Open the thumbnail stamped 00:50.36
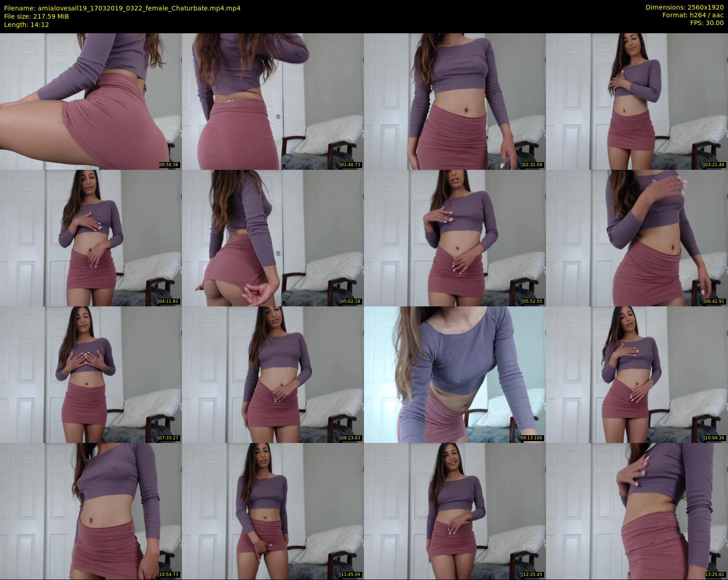 click(x=91, y=101)
